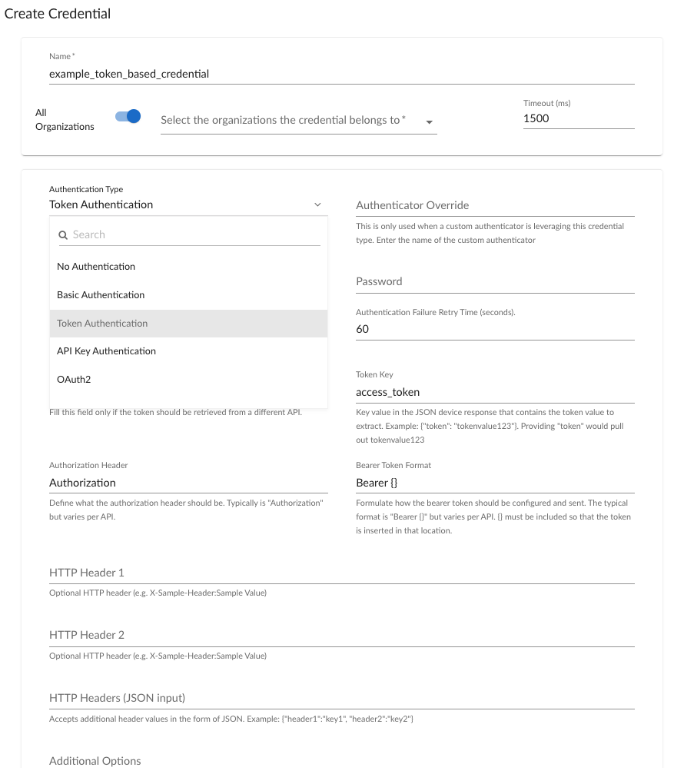Select OAuth2 authentication type
This screenshot has width=674, height=784.
(x=74, y=380)
